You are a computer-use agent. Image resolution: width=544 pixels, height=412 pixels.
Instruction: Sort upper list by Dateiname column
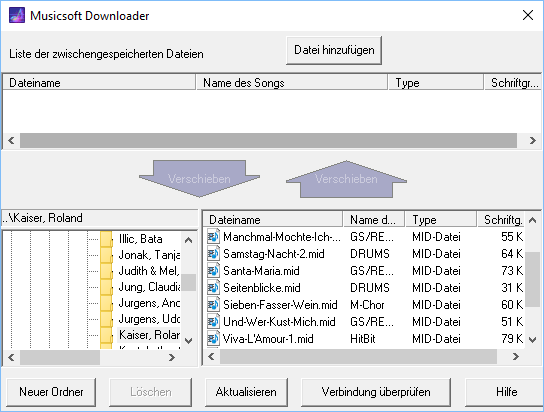tap(99, 83)
